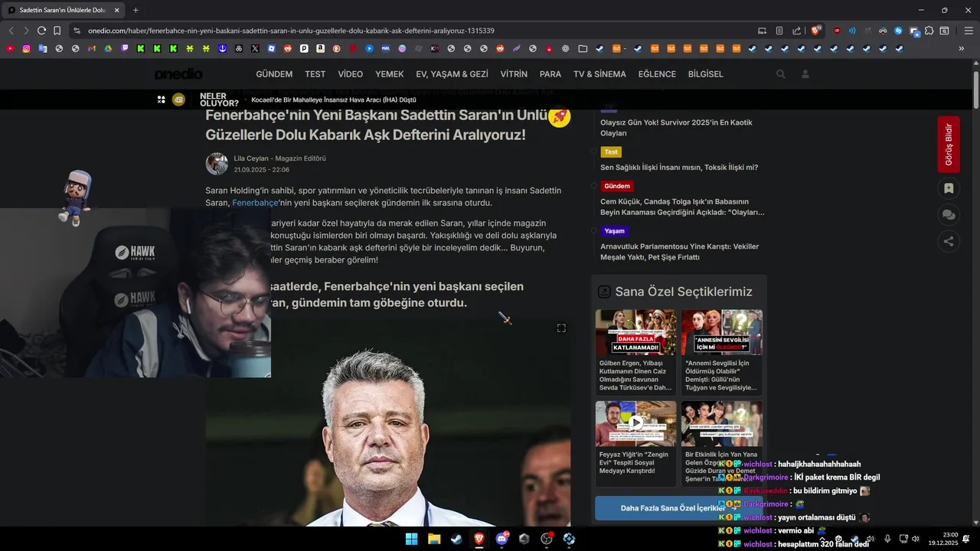Open the Annemi Sevgilisi İçin card thumbnail
980x551 pixels.
[722, 332]
